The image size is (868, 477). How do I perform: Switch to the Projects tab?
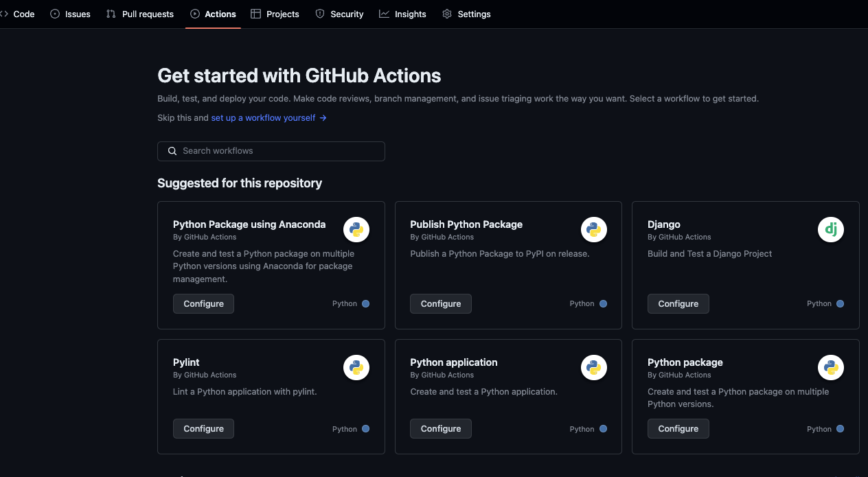point(275,14)
